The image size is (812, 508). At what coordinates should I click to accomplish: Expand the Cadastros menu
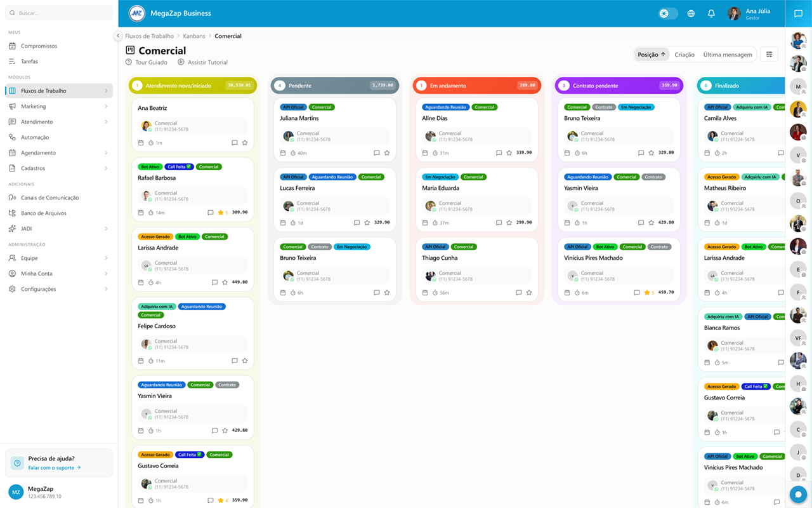click(59, 168)
